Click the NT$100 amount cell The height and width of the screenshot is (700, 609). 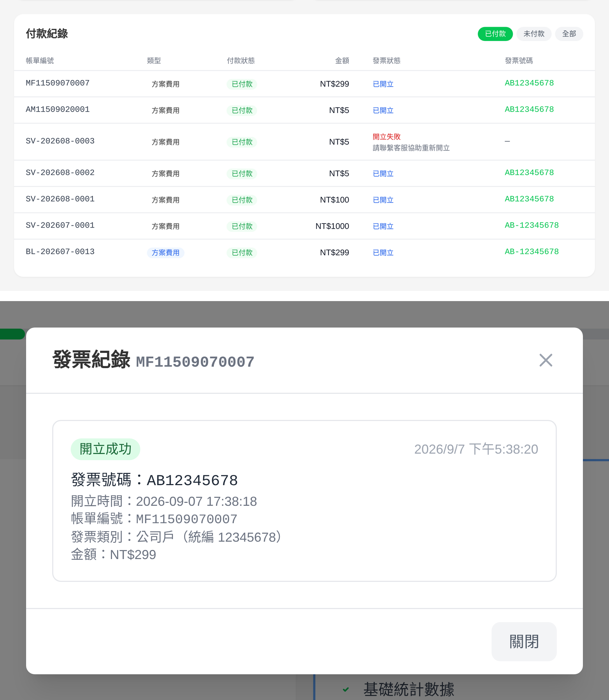(x=334, y=200)
